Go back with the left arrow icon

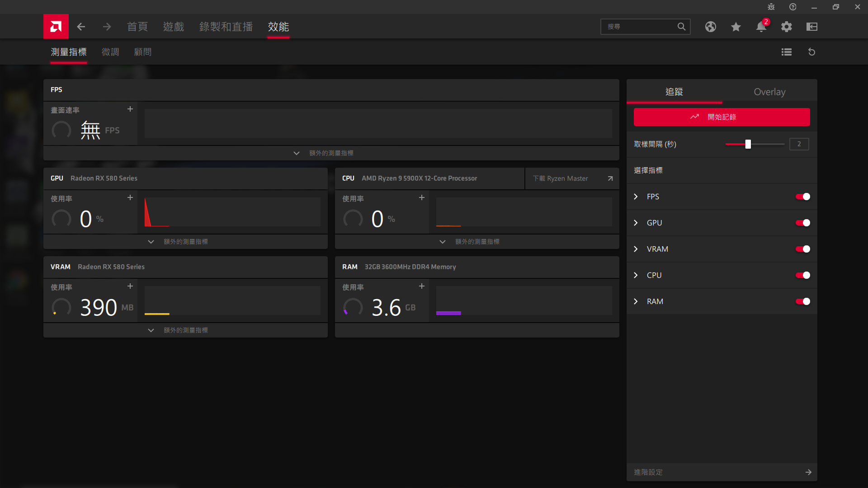pos(81,27)
